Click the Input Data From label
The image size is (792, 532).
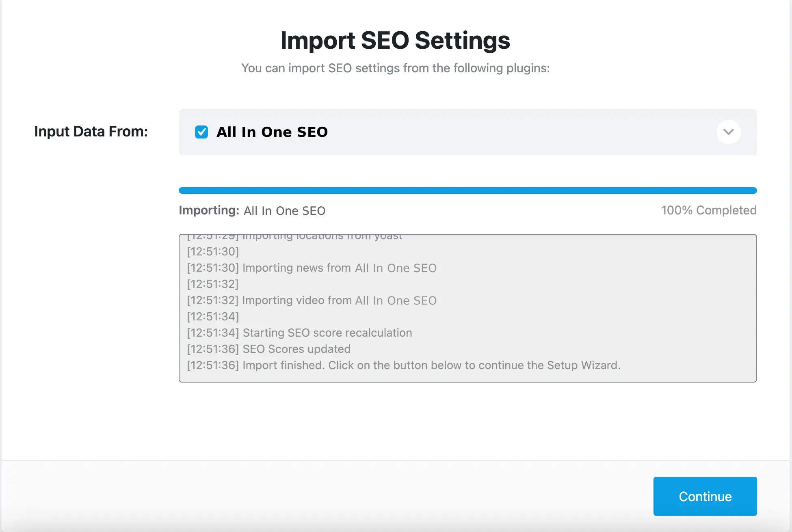[91, 132]
